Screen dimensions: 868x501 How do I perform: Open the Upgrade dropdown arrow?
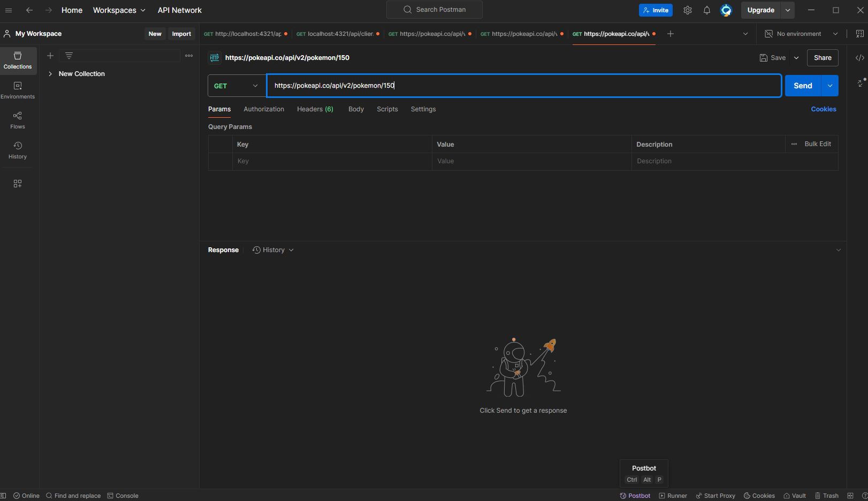(788, 10)
